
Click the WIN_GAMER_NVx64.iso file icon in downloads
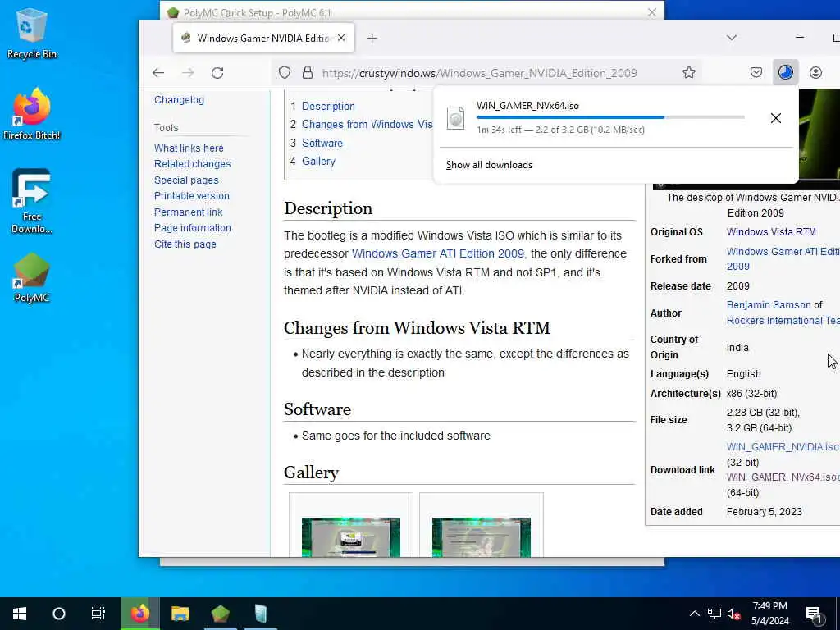(x=455, y=118)
